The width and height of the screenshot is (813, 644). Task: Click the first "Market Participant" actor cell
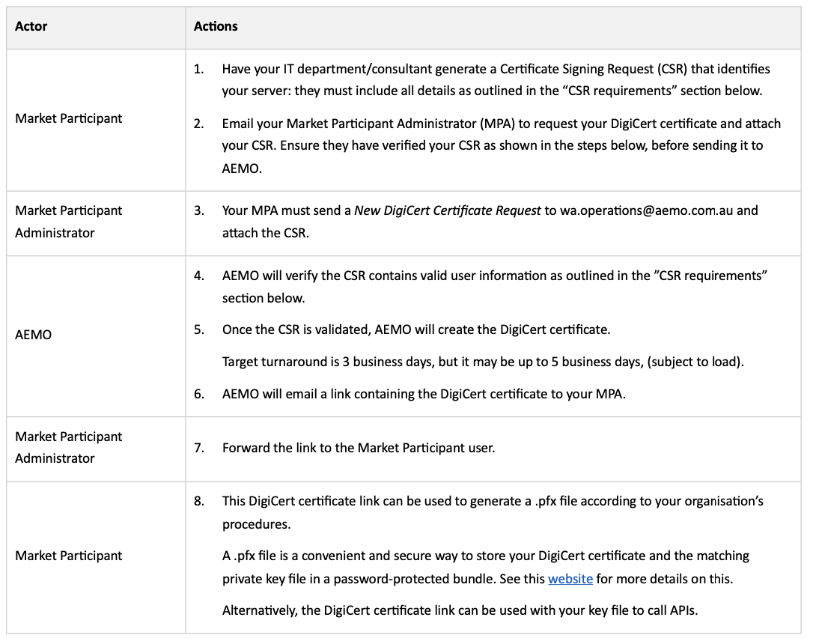click(69, 118)
